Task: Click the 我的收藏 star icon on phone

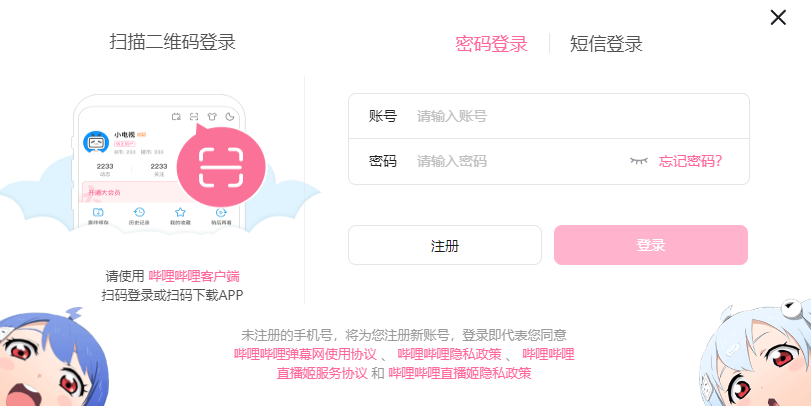Action: (180, 213)
